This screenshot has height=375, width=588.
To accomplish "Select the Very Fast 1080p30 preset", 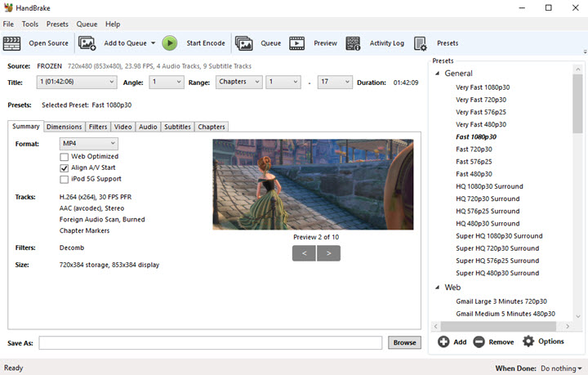I will tap(483, 87).
